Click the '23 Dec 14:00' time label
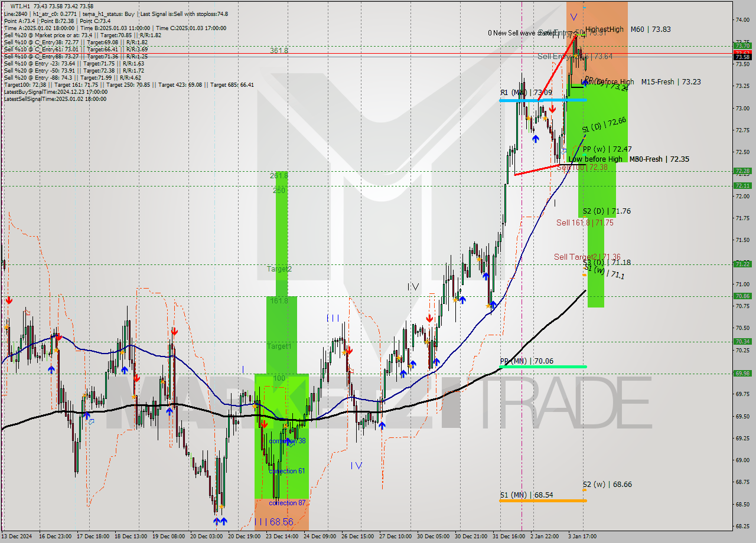This screenshot has width=756, height=543. 282,537
